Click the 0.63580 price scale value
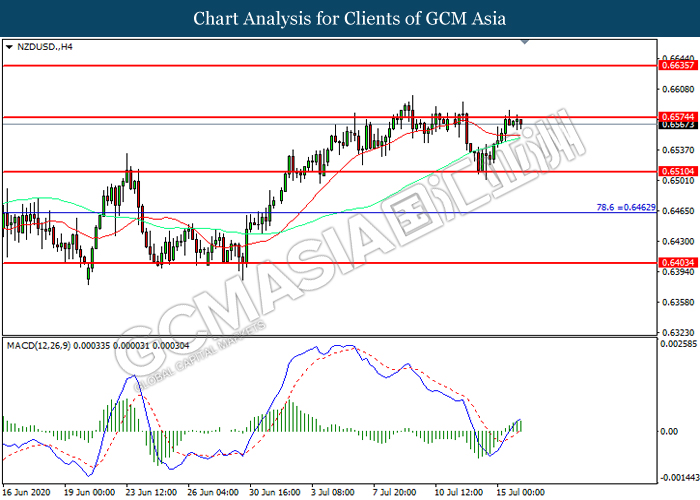The width and height of the screenshot is (700, 500). (678, 302)
